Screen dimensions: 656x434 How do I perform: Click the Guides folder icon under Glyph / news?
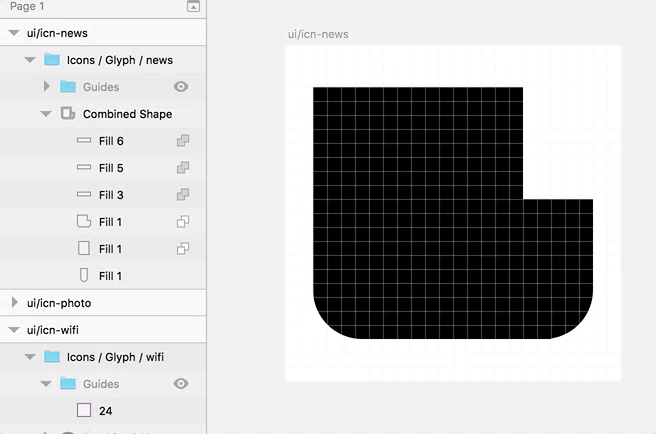68,87
